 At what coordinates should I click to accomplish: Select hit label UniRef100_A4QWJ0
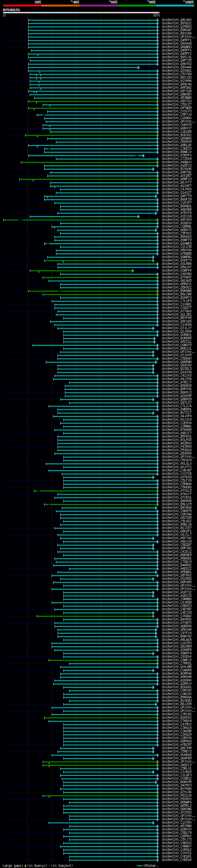pyautogui.click(x=177, y=162)
